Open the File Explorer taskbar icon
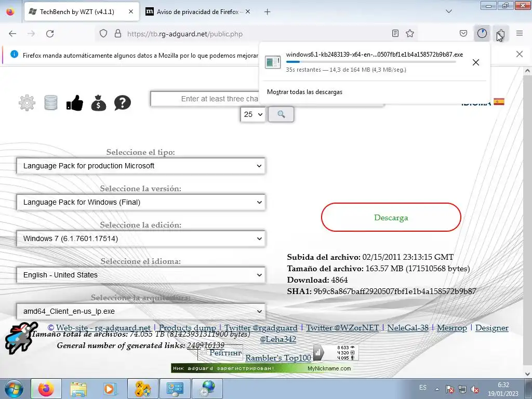The image size is (532, 399). coord(78,389)
